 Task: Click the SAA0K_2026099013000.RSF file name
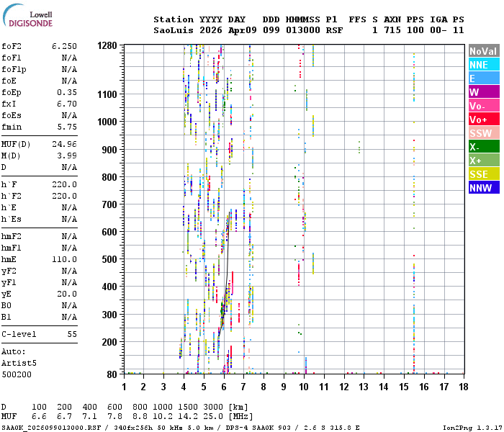(51, 428)
